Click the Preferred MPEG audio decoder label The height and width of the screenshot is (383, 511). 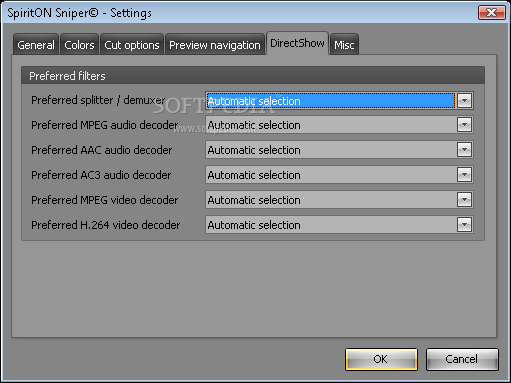105,125
